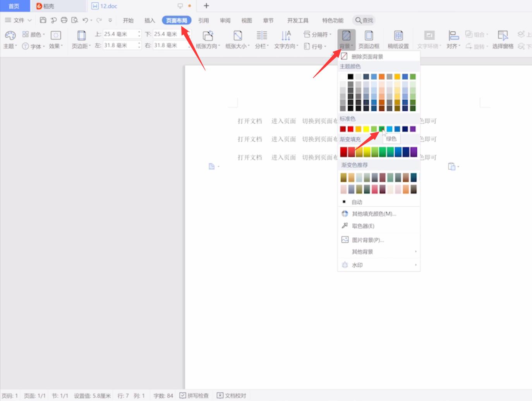Switch to 开始 ribbon tab
This screenshot has width=532, height=401.
click(128, 21)
